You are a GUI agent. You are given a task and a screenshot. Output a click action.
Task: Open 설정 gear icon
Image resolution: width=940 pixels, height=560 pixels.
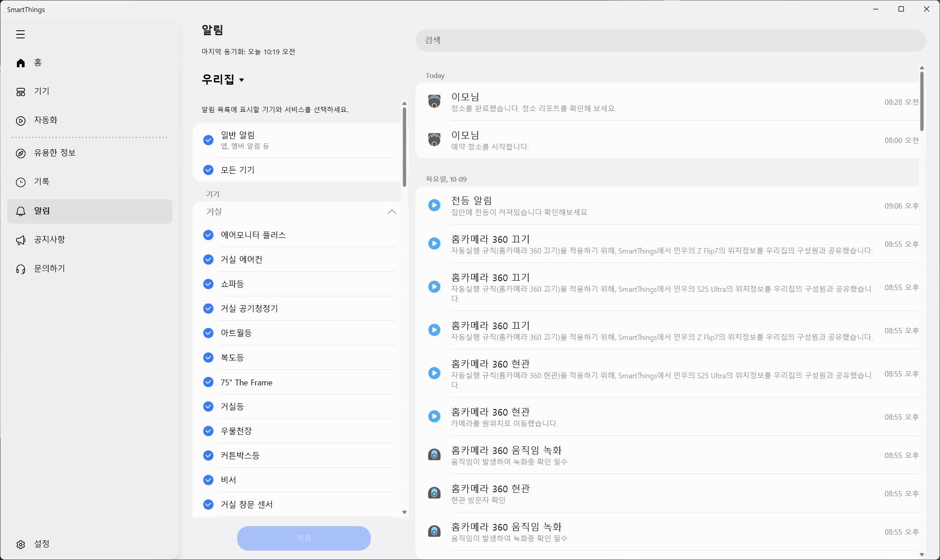pyautogui.click(x=21, y=544)
